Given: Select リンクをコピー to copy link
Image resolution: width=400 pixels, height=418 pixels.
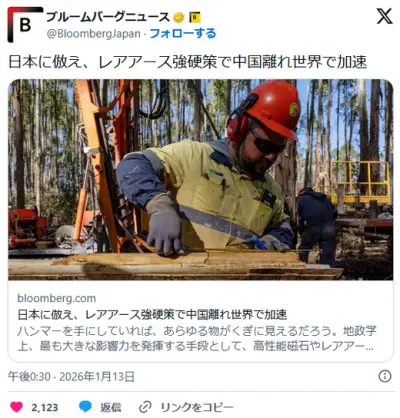Looking at the screenshot, I should pyautogui.click(x=197, y=407).
